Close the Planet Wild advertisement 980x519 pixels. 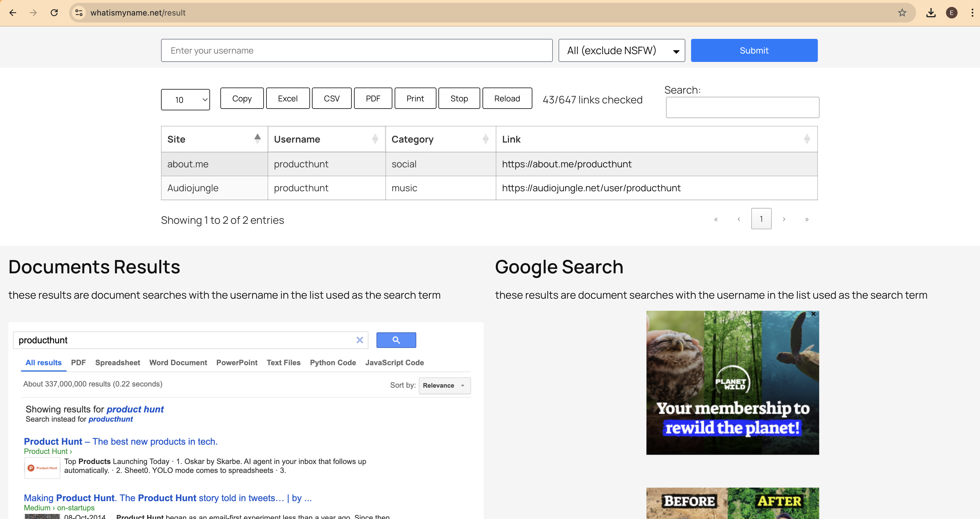(813, 314)
